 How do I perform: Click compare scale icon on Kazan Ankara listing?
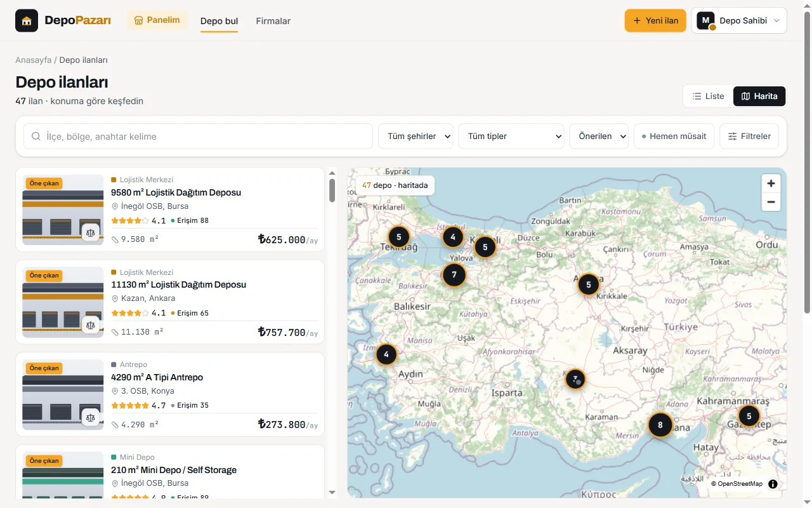click(91, 325)
